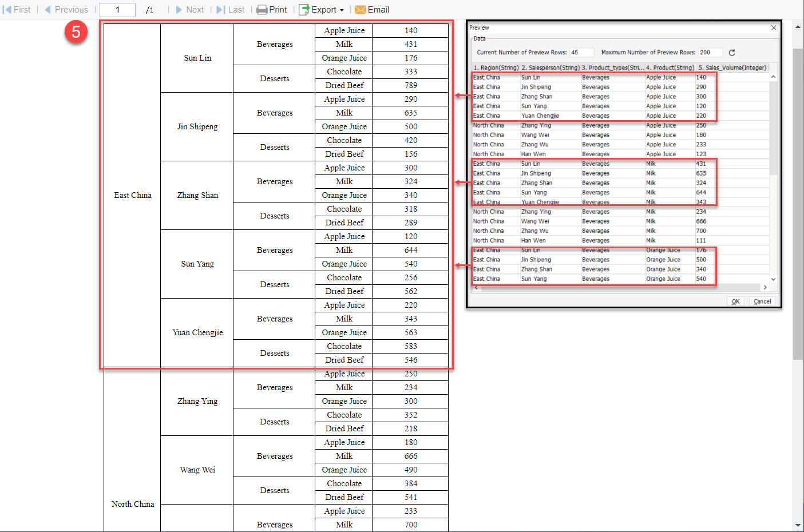Click the refresh preview rows icon
This screenshot has width=804, height=532.
coord(732,53)
